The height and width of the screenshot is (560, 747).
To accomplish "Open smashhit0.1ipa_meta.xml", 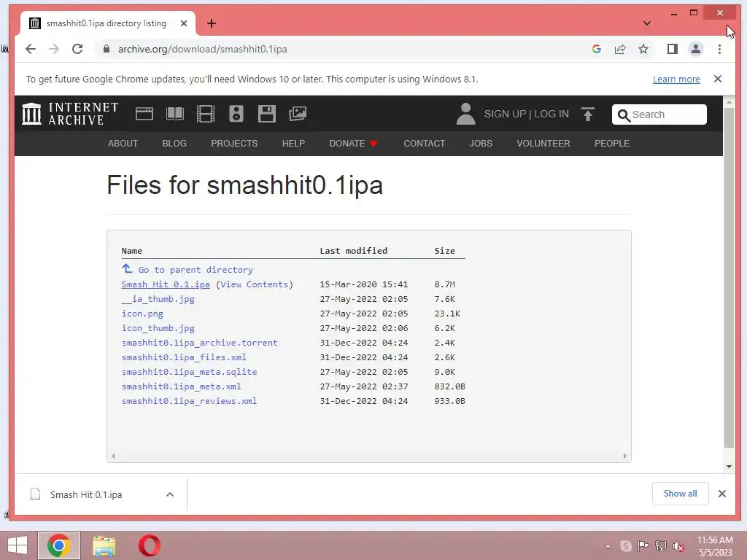I will tap(182, 386).
